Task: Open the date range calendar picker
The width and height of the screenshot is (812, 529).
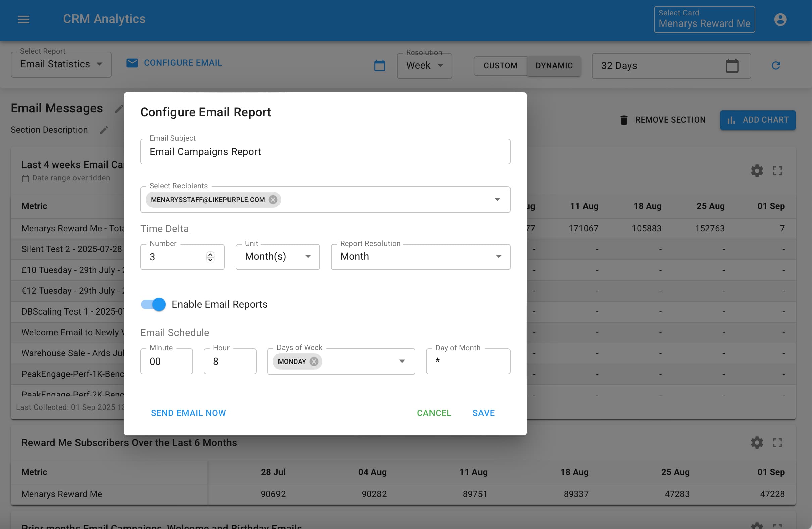Action: coord(732,65)
